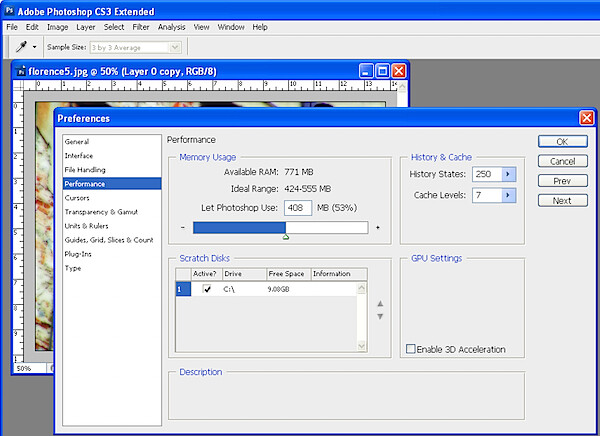Viewport: 600px width, 436px height.
Task: Click the memory slider plus icon
Action: (x=378, y=227)
